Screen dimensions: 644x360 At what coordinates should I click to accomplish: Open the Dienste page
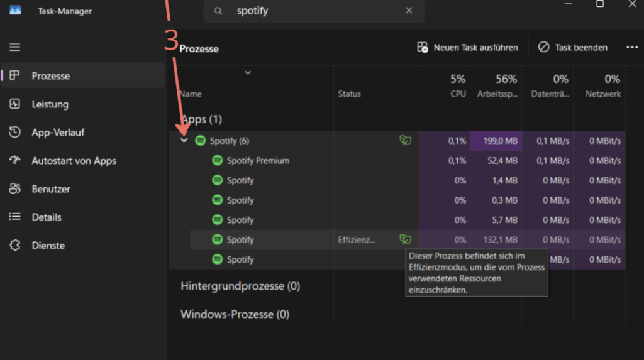tap(82, 246)
